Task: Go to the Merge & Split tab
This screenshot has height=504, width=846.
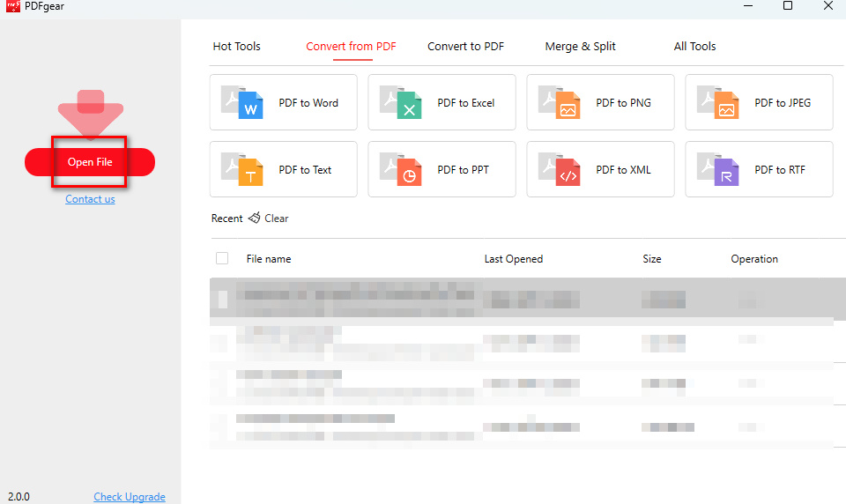Action: 580,47
